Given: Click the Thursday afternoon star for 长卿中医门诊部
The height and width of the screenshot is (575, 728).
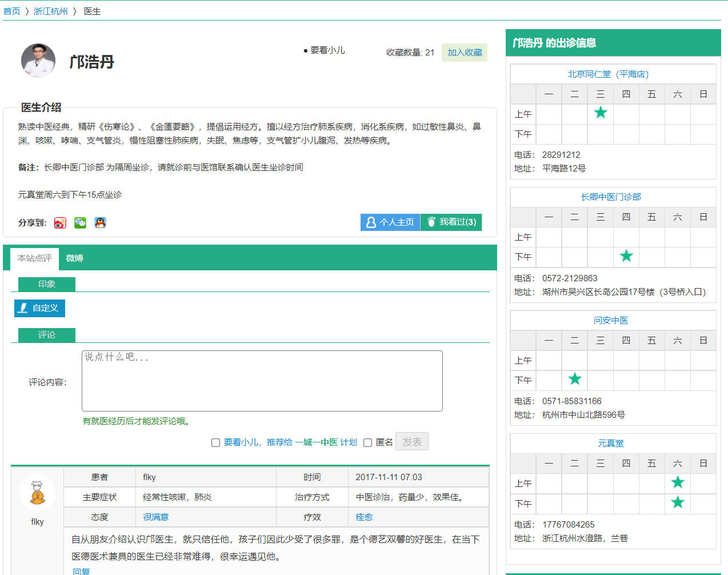Looking at the screenshot, I should point(626,256).
